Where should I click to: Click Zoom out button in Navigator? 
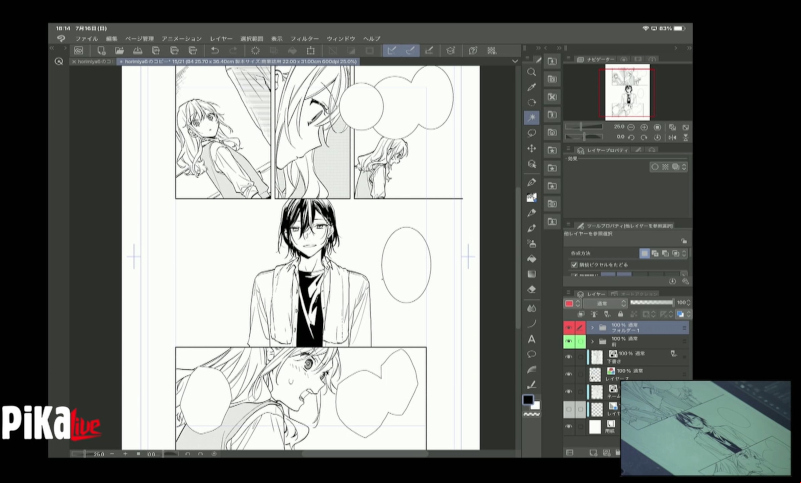tap(631, 127)
